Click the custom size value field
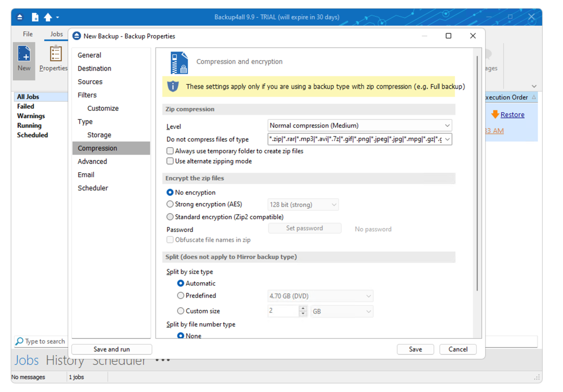This screenshot has width=563, height=392. (283, 311)
